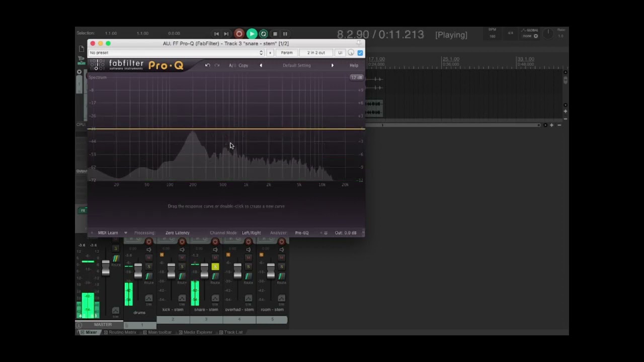Click the analyzer settings icon beside Pre-EQ
Screen dimensions: 644x362
[326, 233]
